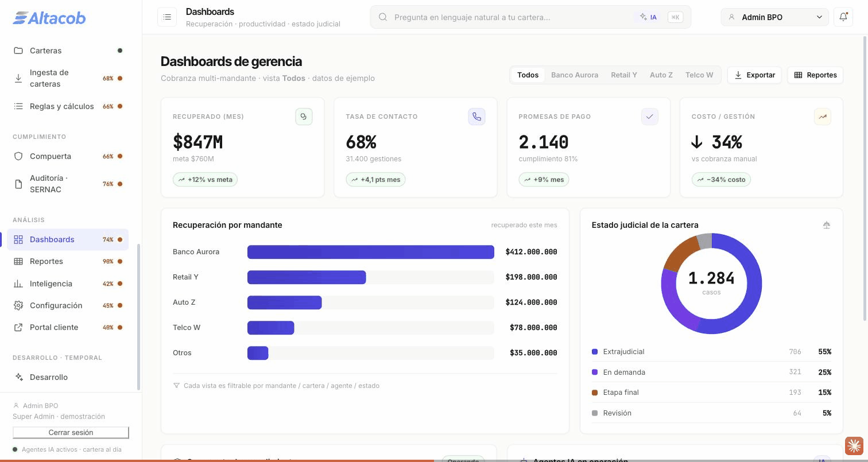Viewport: 868px width, 462px height.
Task: Click the Etapa final legend color square
Action: [x=595, y=393]
